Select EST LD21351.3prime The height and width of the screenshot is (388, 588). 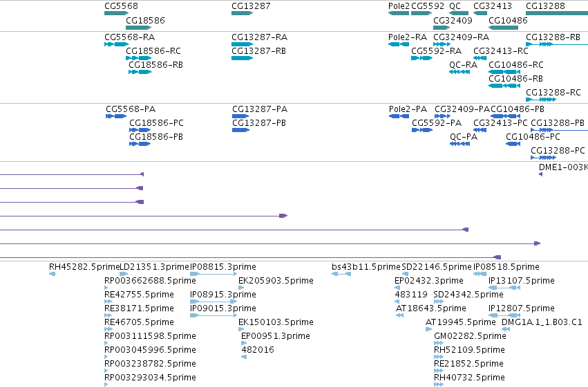point(124,274)
